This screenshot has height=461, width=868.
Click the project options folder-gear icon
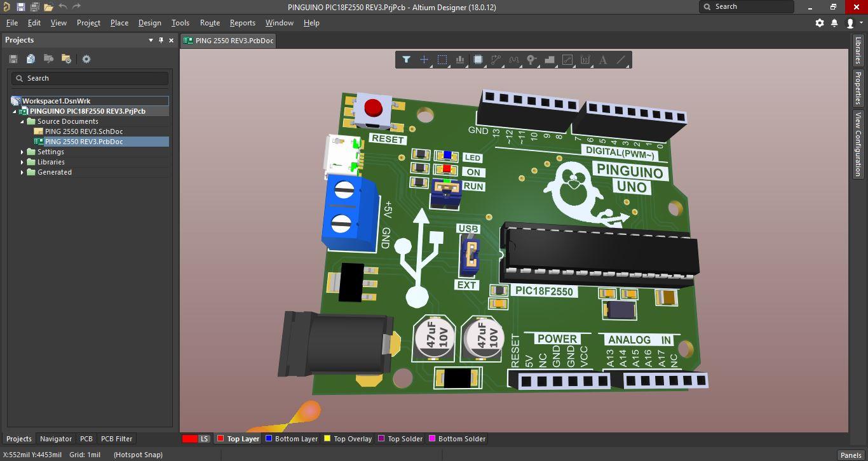coord(66,59)
